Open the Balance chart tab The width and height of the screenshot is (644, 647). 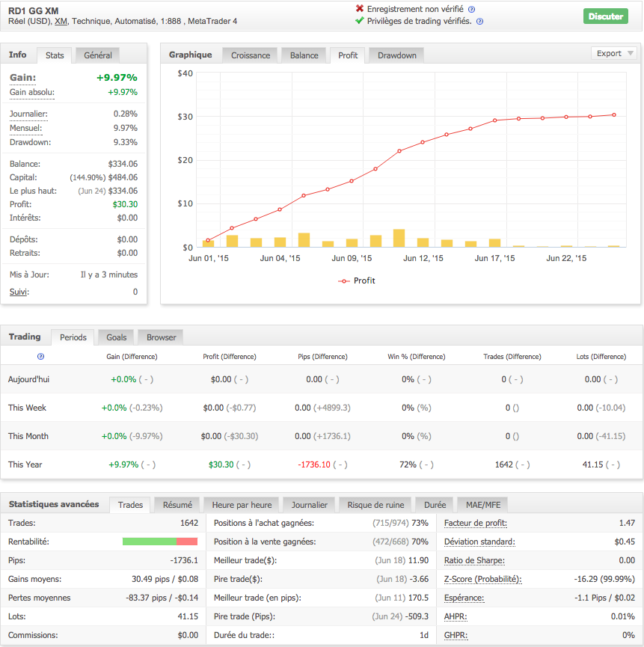coord(304,55)
